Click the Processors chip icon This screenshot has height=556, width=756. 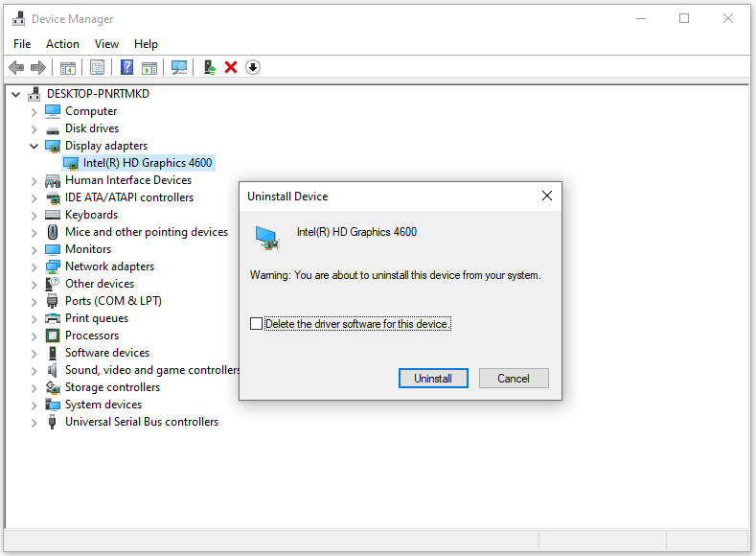[53, 336]
